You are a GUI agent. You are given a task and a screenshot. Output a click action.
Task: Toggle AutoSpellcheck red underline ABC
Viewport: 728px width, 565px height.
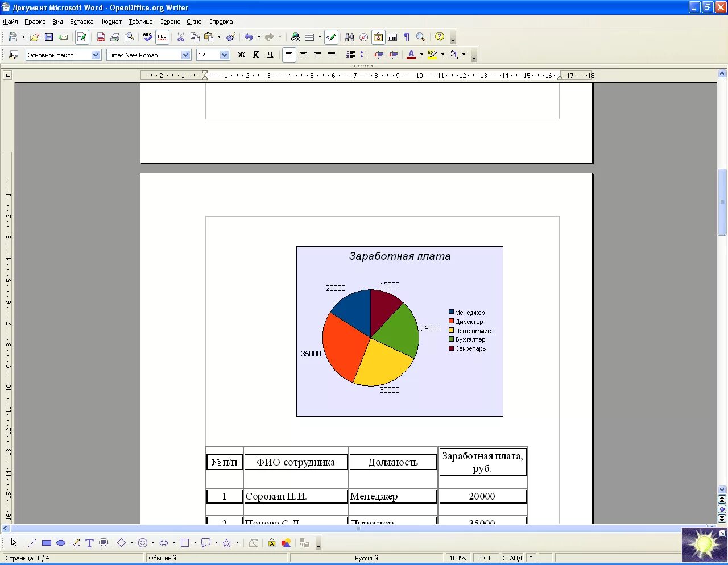162,38
